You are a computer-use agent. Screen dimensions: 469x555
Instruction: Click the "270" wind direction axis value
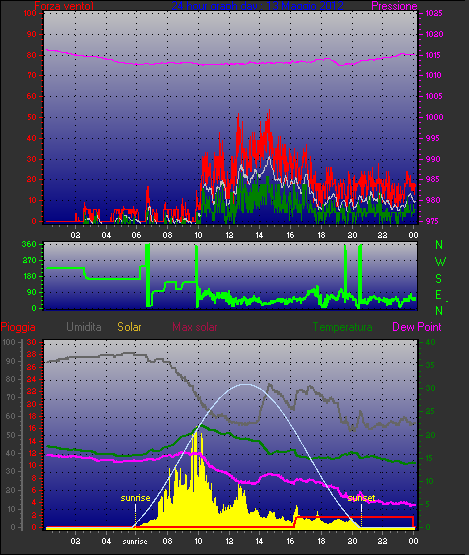click(29, 261)
